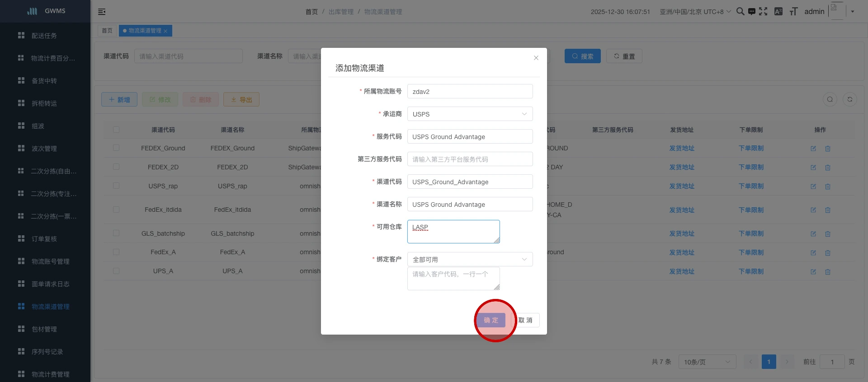Open the message chat bubble icon
This screenshot has width=868, height=382.
tap(751, 12)
